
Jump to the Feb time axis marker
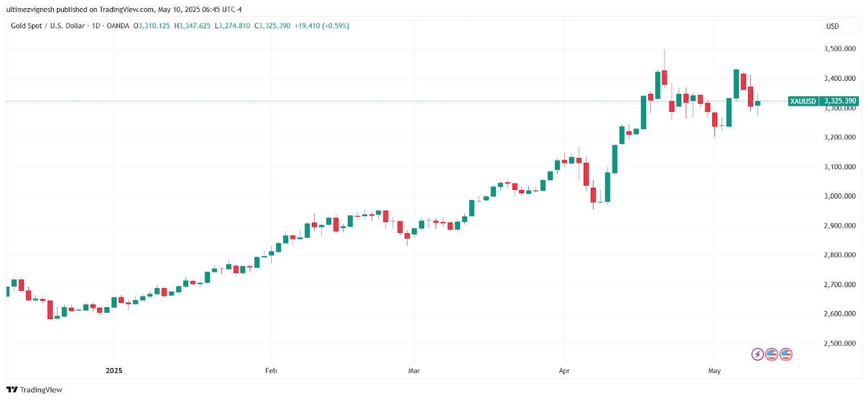click(x=271, y=371)
